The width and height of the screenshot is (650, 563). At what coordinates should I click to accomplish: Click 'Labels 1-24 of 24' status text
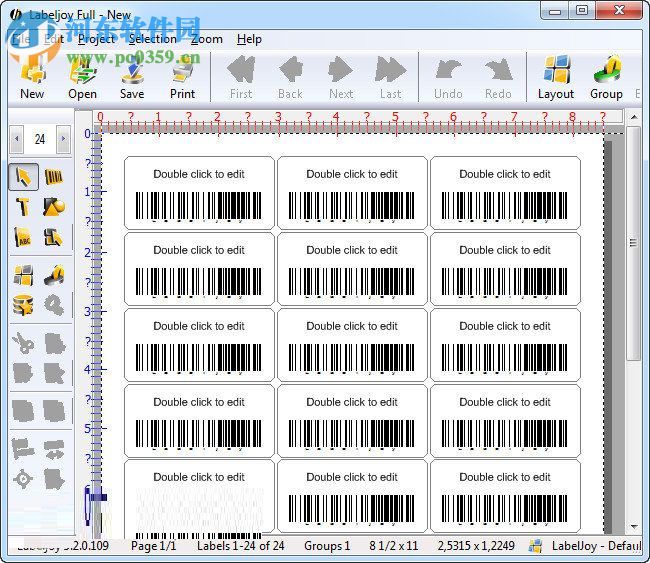tap(240, 546)
